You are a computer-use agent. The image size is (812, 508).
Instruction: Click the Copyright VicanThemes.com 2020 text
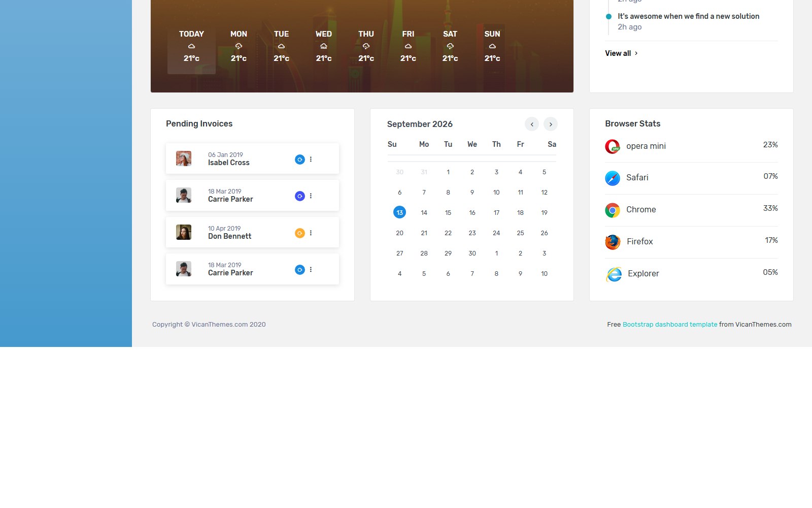[209, 325]
